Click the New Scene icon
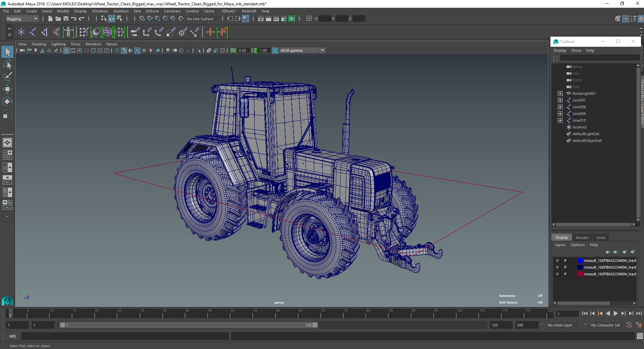The height and width of the screenshot is (349, 644). 50,19
